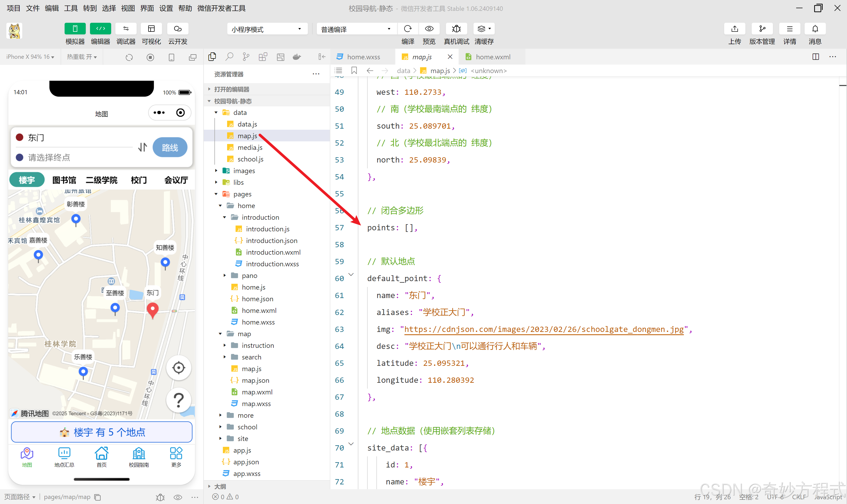Open 真机调试 real device debug
The height and width of the screenshot is (504, 847).
(x=456, y=29)
